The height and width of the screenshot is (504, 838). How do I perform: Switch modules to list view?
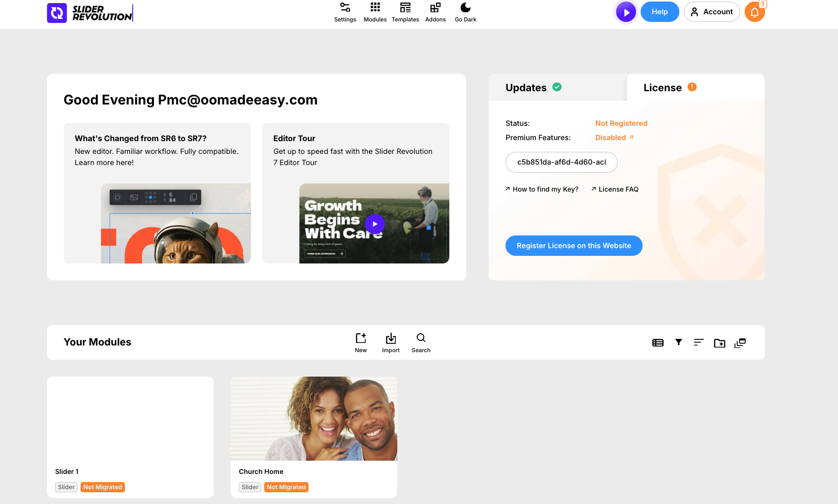tap(658, 343)
